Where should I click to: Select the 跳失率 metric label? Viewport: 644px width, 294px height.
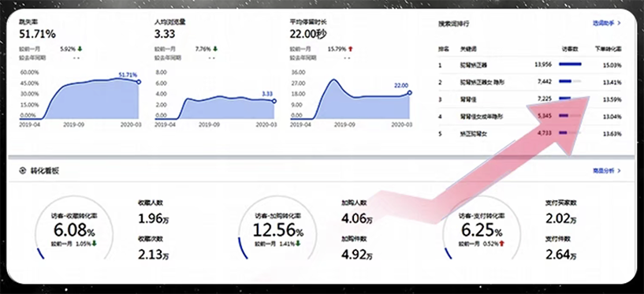coord(28,22)
